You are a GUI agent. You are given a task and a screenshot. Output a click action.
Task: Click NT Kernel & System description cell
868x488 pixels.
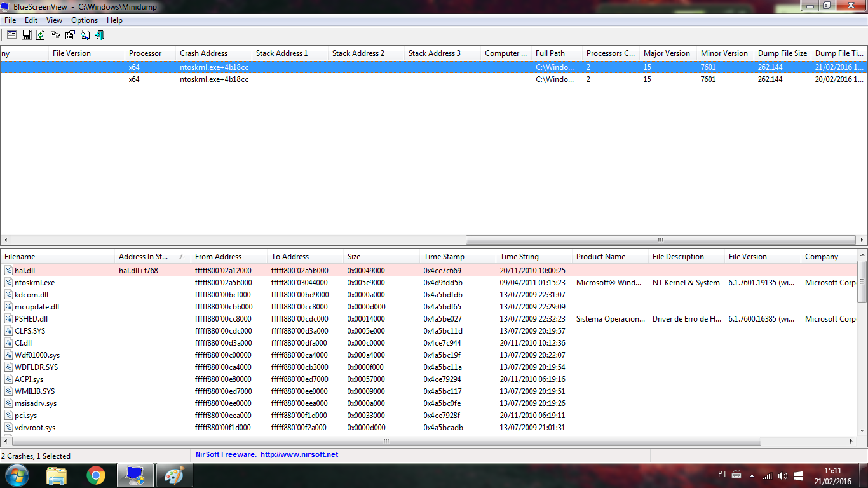686,283
